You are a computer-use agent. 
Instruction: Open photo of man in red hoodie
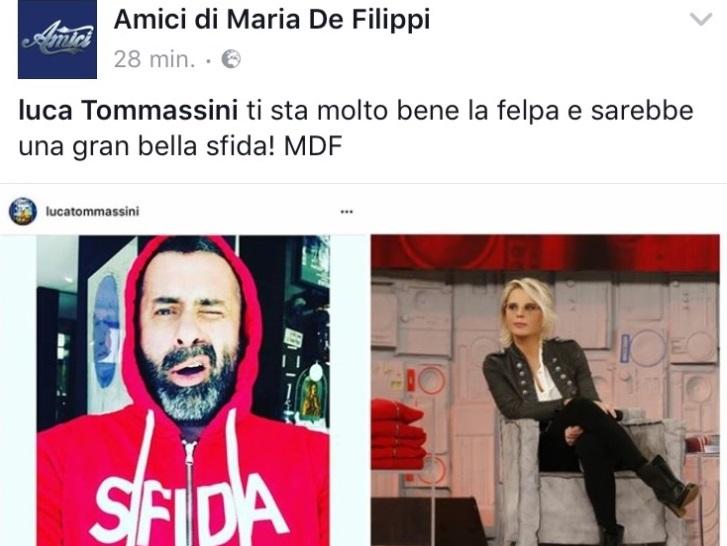183,390
